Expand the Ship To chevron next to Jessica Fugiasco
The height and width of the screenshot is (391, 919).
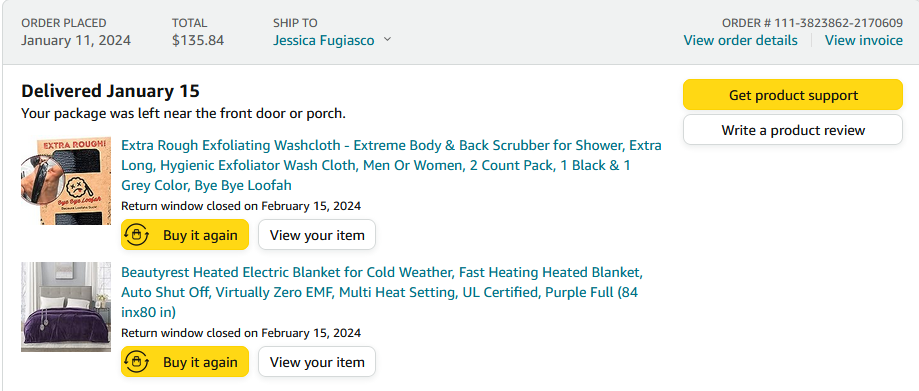387,40
